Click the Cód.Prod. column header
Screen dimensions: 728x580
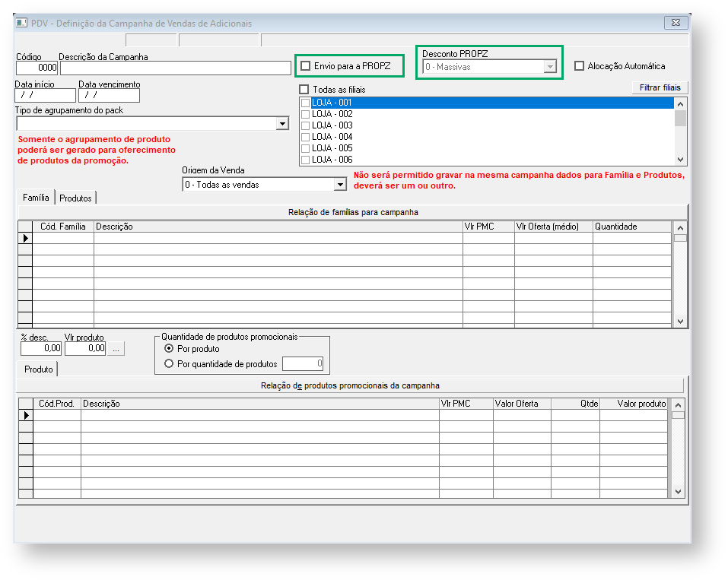tap(56, 404)
